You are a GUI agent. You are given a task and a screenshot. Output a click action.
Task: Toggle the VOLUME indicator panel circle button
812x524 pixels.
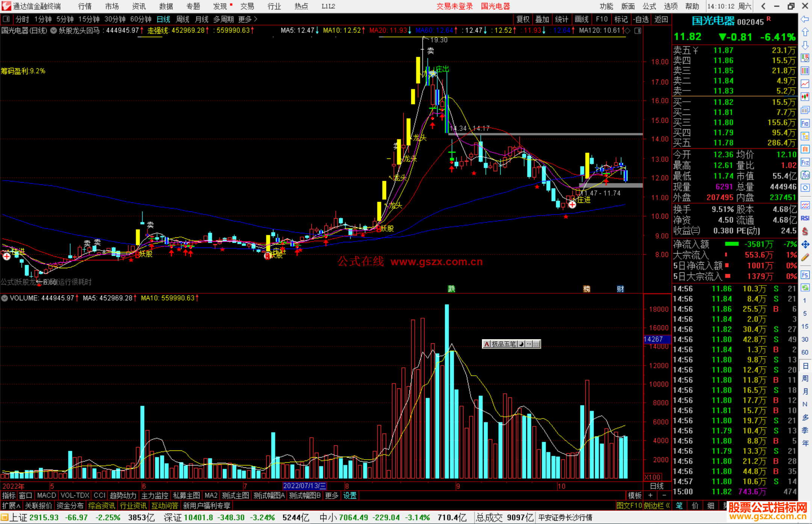tap(5, 298)
